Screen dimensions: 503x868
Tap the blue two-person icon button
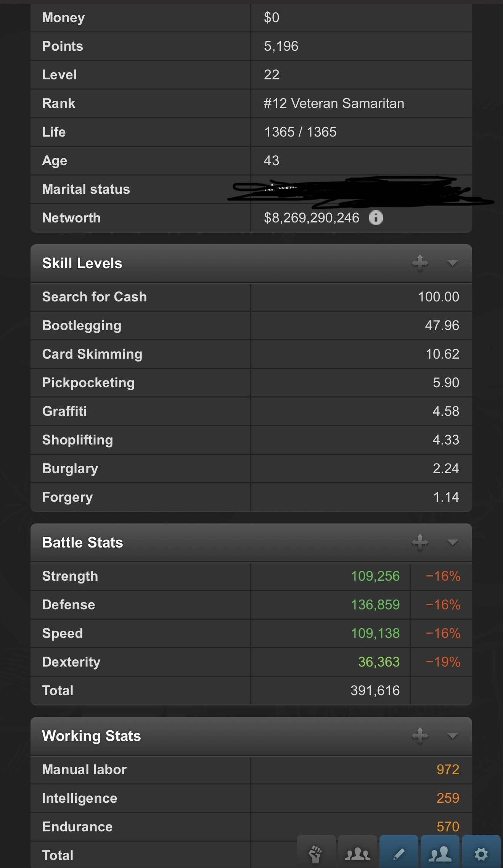(x=440, y=854)
